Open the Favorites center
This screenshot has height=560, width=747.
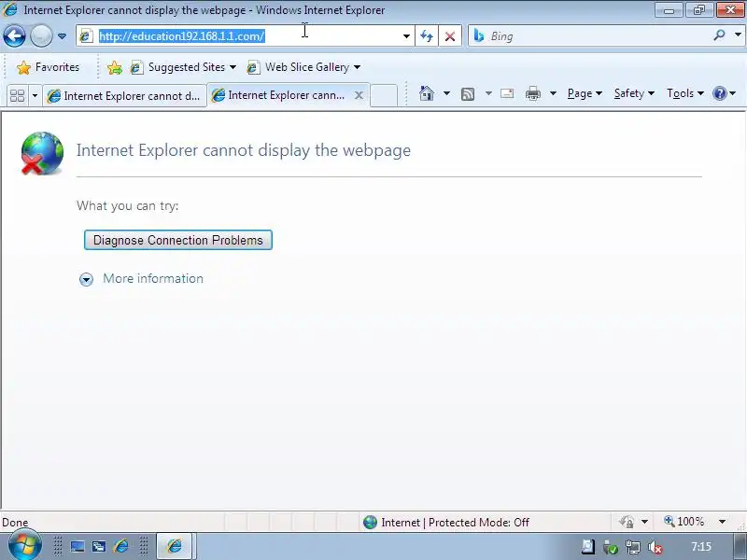click(48, 67)
